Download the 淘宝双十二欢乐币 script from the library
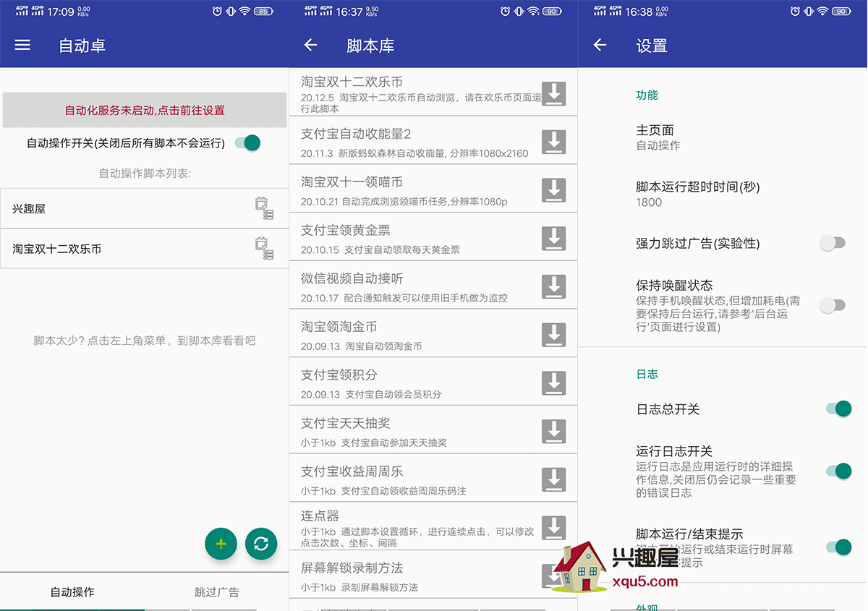 554,94
